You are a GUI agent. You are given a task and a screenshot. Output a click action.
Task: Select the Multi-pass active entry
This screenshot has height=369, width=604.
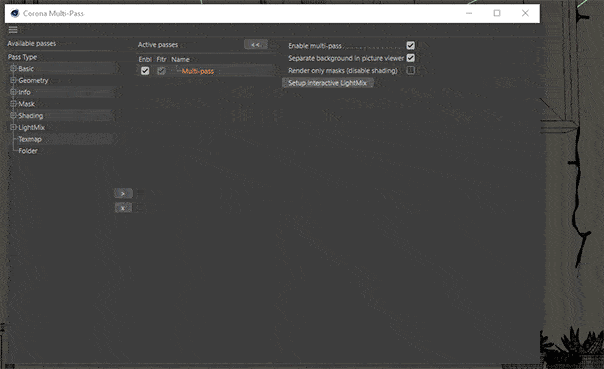tap(198, 71)
